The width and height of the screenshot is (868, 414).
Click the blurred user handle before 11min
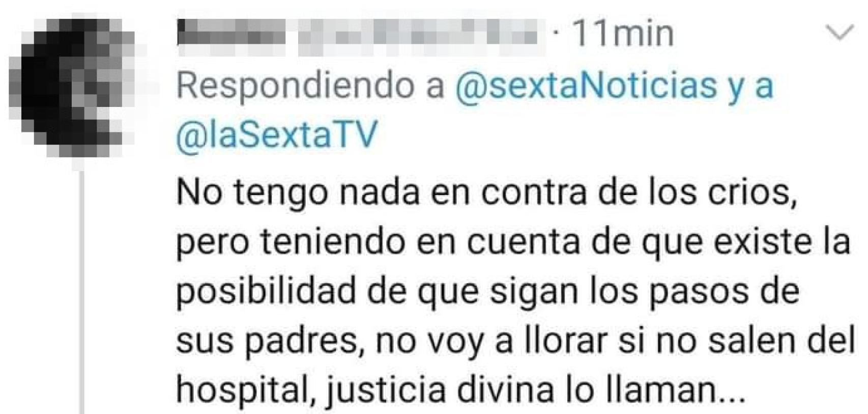click(x=418, y=33)
